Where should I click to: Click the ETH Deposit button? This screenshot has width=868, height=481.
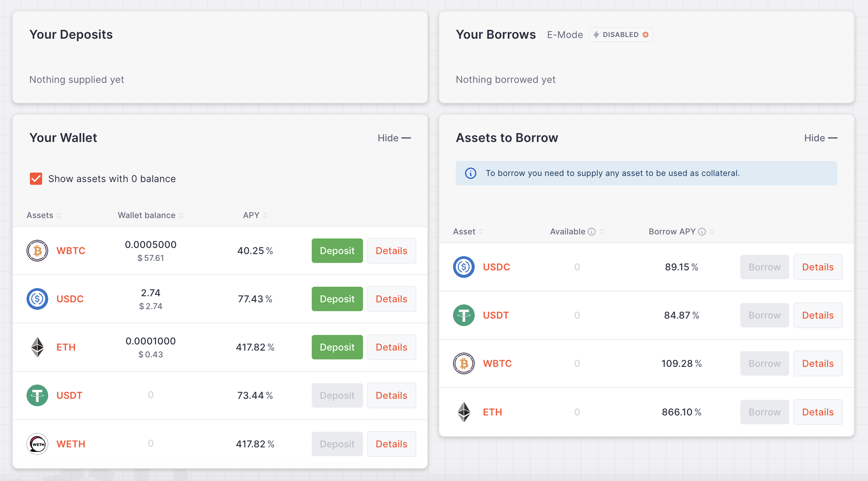337,347
